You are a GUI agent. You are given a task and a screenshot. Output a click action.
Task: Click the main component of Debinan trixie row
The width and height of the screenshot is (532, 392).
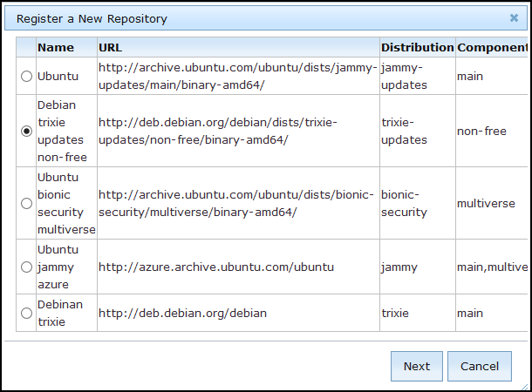(492, 313)
